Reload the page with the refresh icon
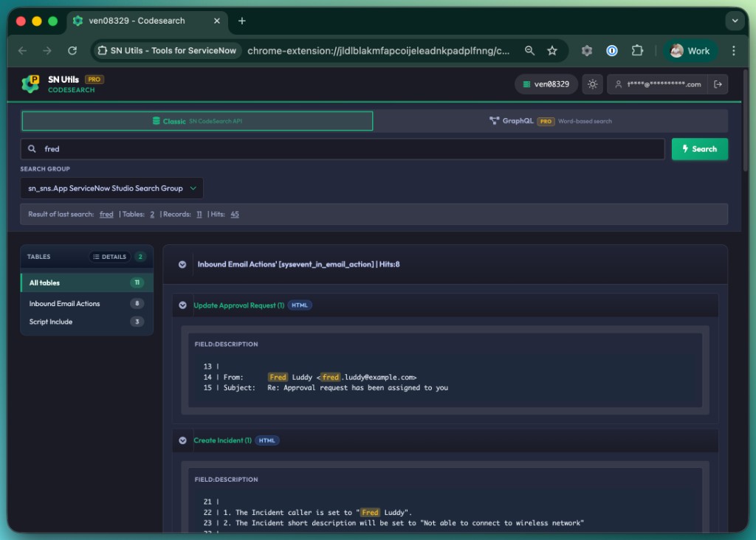The image size is (756, 540). [x=72, y=51]
